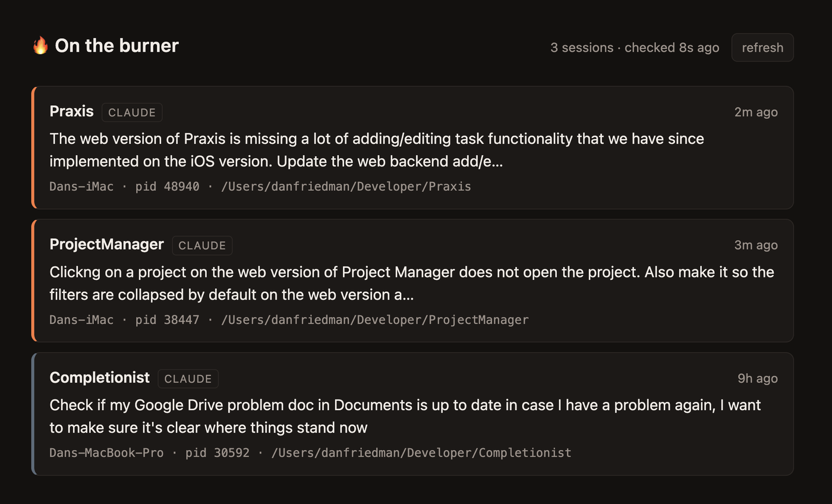Click the CLAUDE badge next to ProjectManager
832x504 pixels.
coord(202,245)
